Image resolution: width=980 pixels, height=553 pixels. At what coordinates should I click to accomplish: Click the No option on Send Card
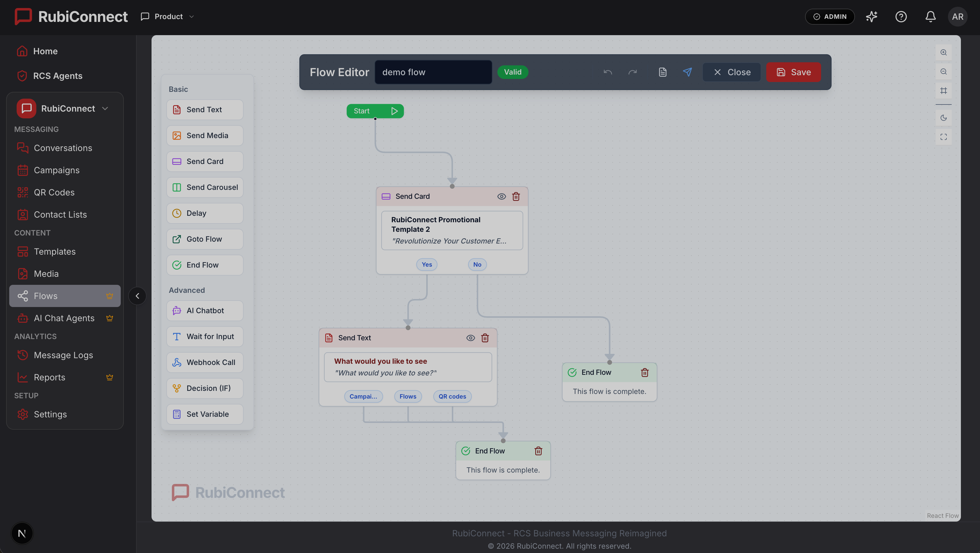(477, 264)
